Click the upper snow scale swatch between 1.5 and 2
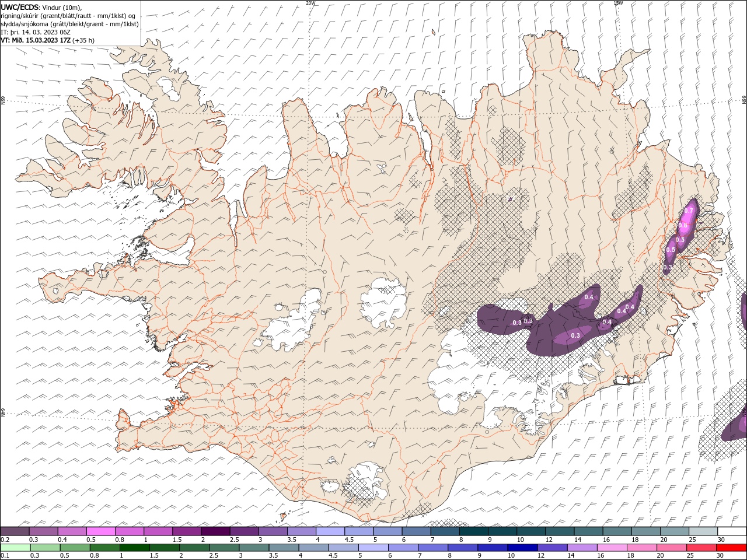747x560 pixels. coord(187,531)
